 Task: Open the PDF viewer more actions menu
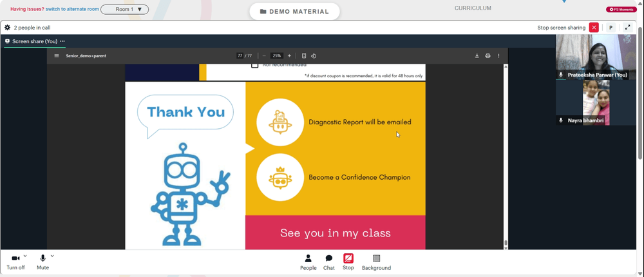click(498, 56)
